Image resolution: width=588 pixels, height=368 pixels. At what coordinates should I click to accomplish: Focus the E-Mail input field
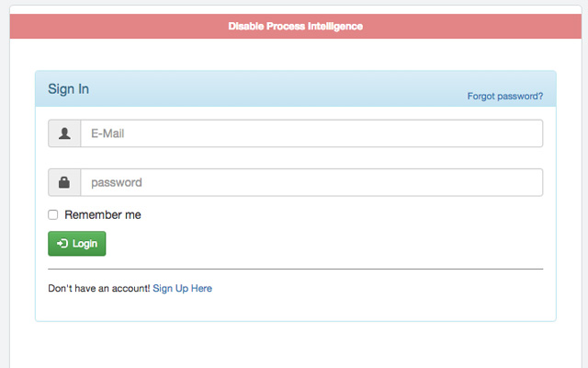(312, 133)
